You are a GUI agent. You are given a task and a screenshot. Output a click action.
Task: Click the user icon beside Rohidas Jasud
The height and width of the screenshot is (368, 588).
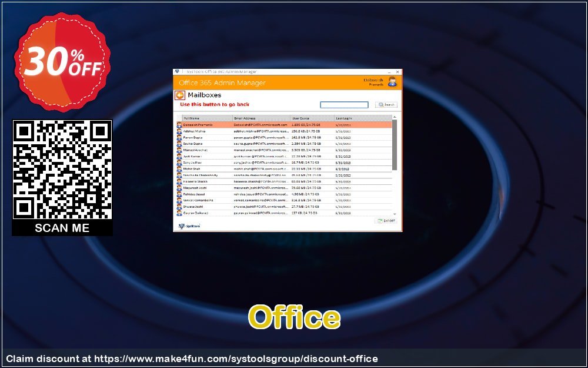coord(179,194)
